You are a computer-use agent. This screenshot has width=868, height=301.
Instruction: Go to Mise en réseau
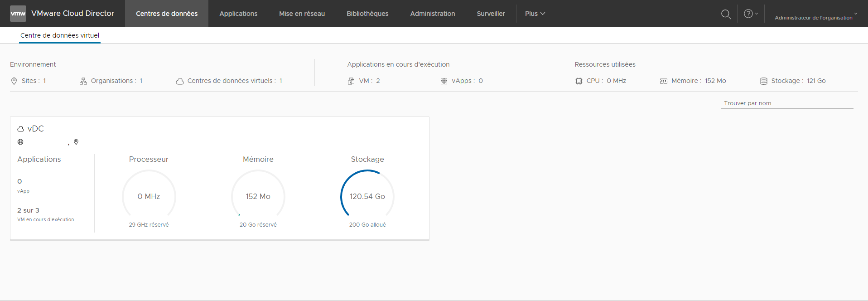pyautogui.click(x=302, y=14)
